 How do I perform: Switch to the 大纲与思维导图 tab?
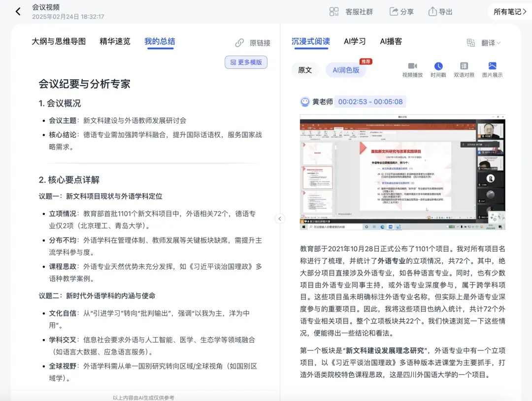pos(59,41)
